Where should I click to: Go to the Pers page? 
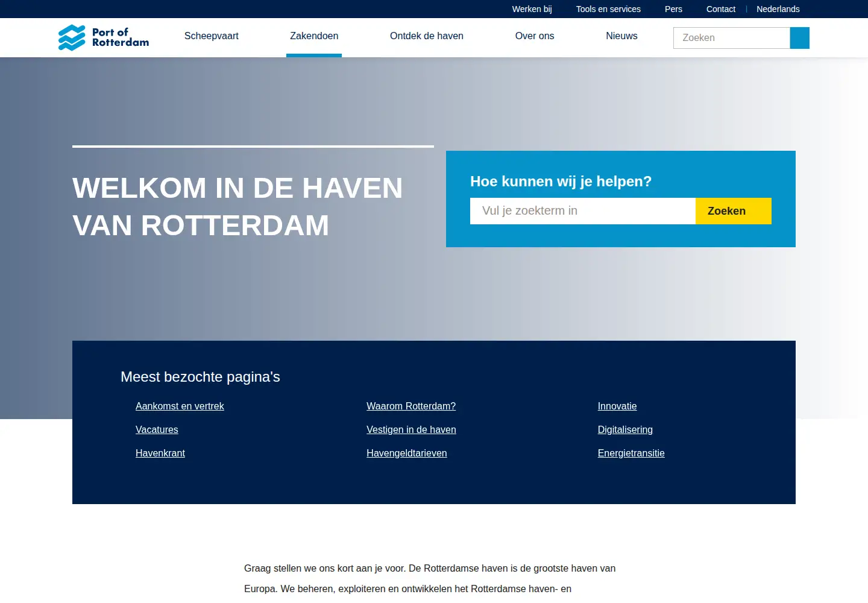point(673,9)
